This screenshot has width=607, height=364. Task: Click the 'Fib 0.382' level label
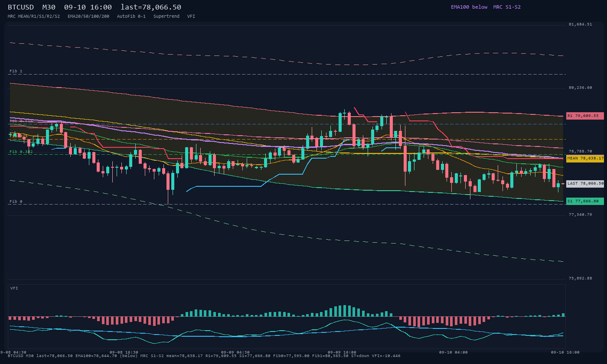[21, 152]
